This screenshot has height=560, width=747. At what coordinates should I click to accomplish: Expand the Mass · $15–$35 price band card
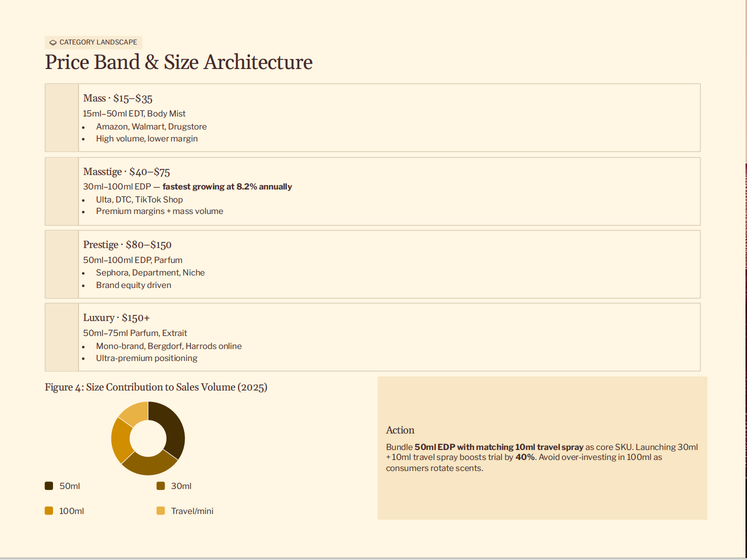118,98
